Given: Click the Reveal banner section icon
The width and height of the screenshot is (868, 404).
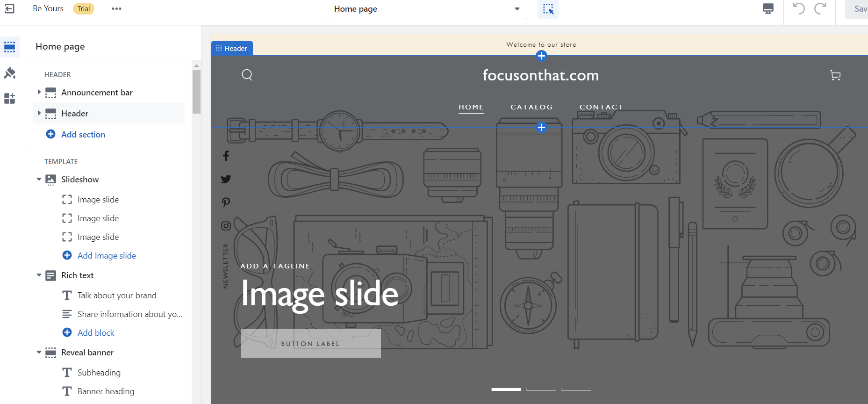Looking at the screenshot, I should point(50,353).
